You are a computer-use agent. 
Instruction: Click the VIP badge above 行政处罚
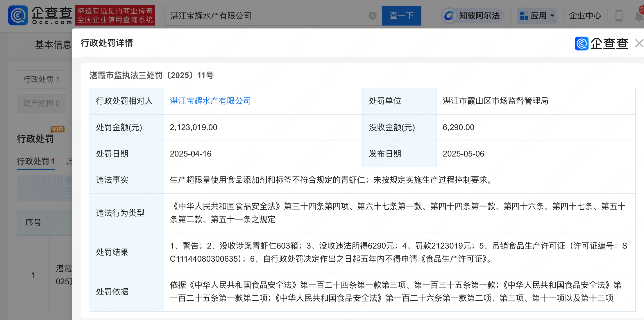(57, 129)
